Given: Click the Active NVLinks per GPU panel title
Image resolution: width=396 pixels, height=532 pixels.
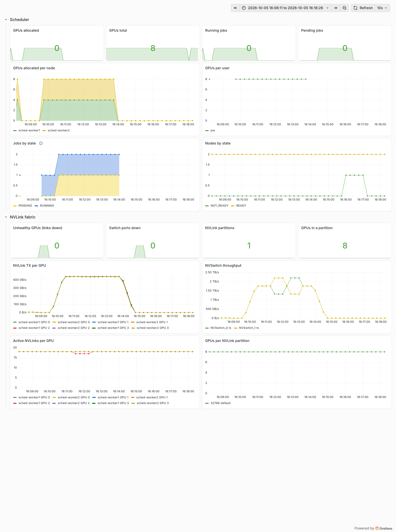Looking at the screenshot, I should [x=33, y=341].
